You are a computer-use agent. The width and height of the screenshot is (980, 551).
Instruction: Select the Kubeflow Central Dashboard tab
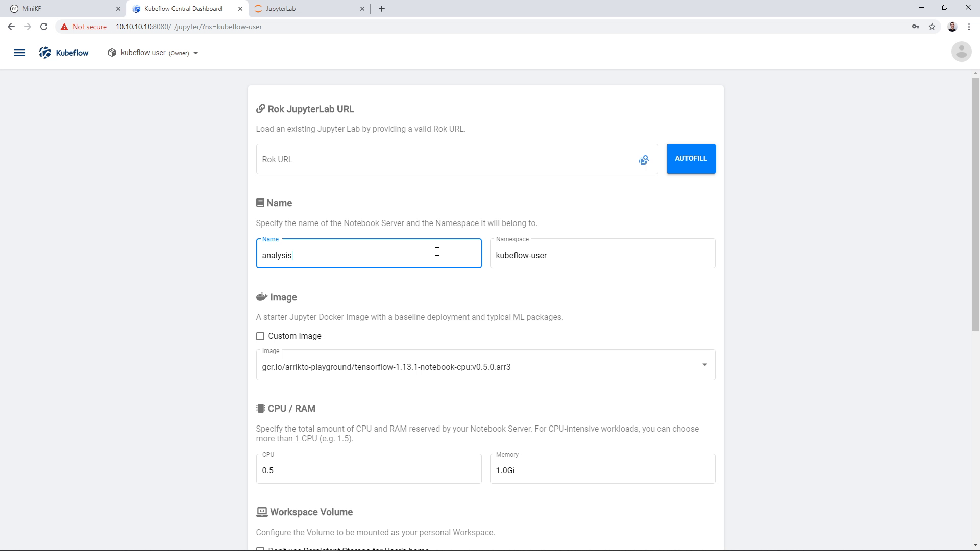point(187,9)
